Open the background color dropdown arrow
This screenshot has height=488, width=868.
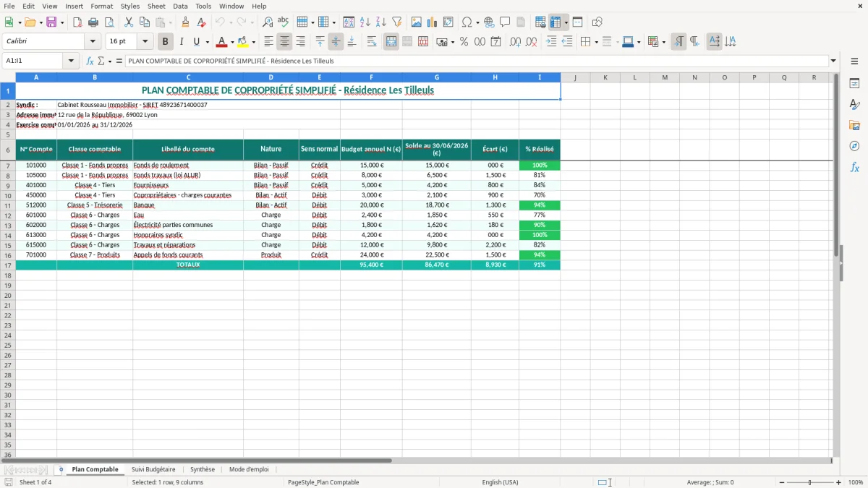(253, 42)
